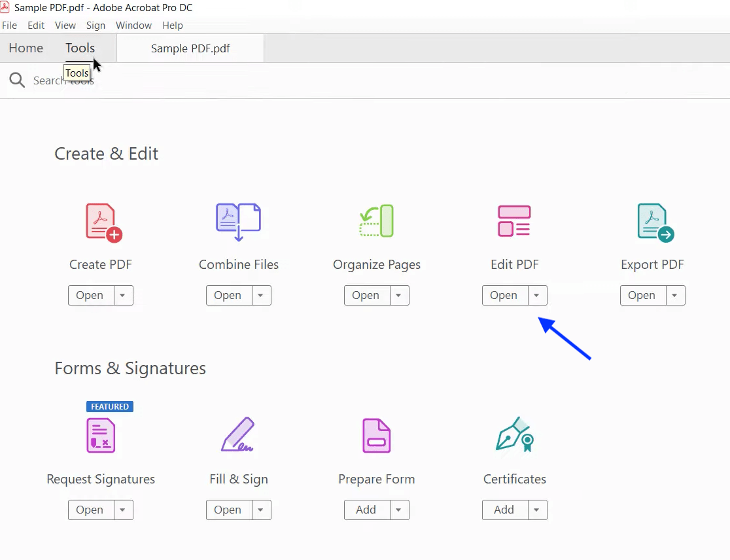Expand Export PDF button dropdown arrow
The image size is (730, 560).
(x=675, y=295)
